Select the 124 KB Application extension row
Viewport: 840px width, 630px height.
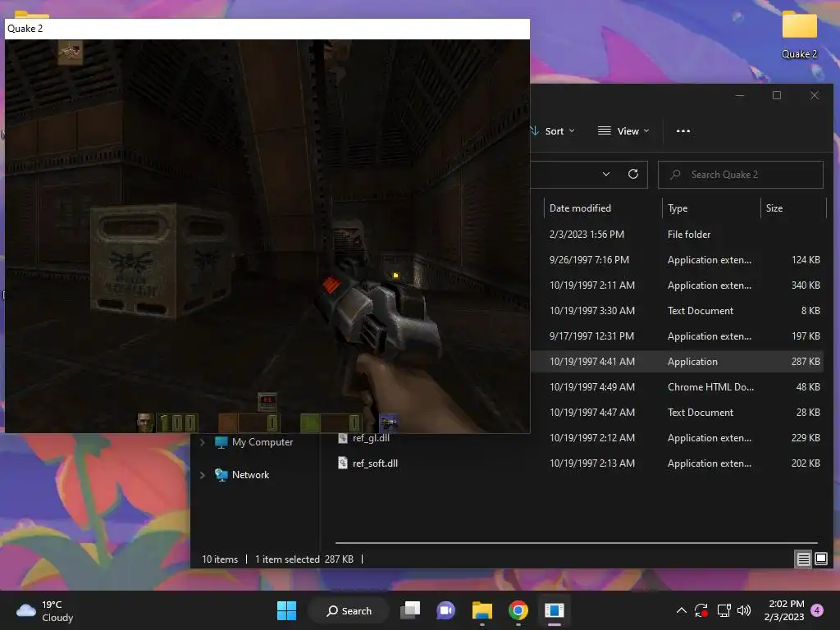[x=678, y=260]
